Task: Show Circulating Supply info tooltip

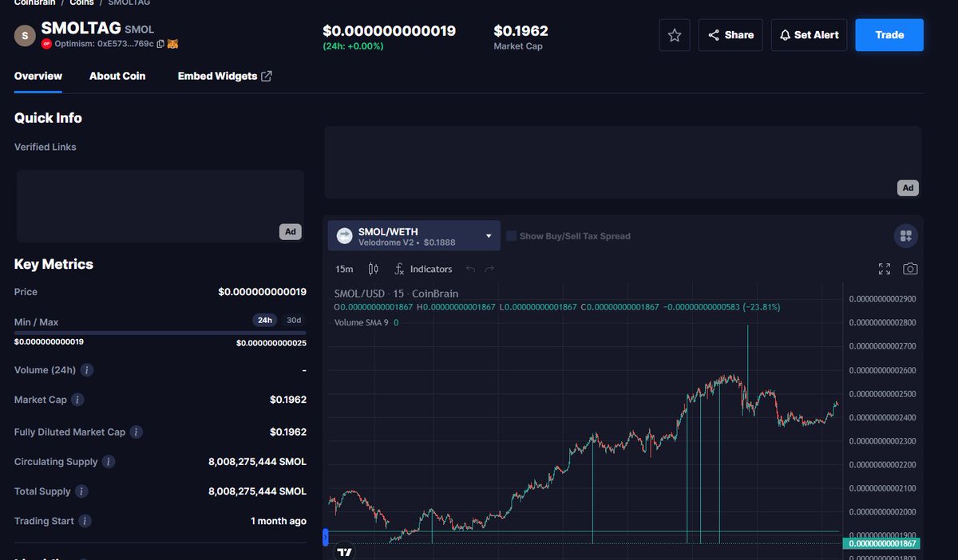Action: coord(109,462)
